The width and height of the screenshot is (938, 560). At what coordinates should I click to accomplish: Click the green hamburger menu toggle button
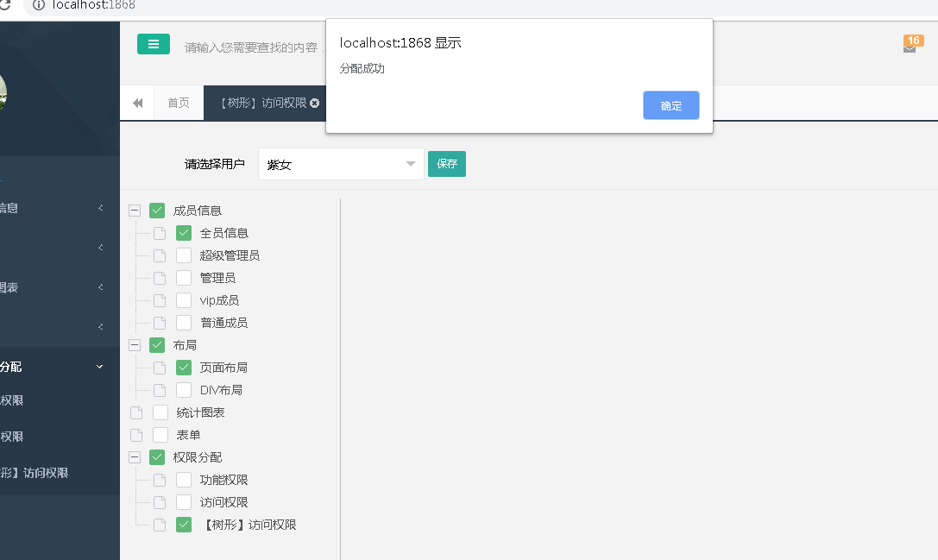[153, 45]
